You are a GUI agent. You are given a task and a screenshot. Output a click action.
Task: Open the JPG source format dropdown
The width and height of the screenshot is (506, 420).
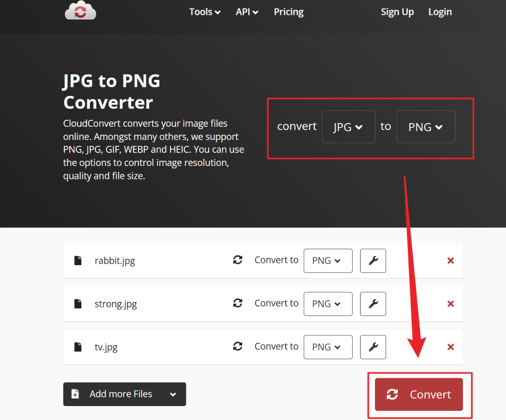click(348, 127)
